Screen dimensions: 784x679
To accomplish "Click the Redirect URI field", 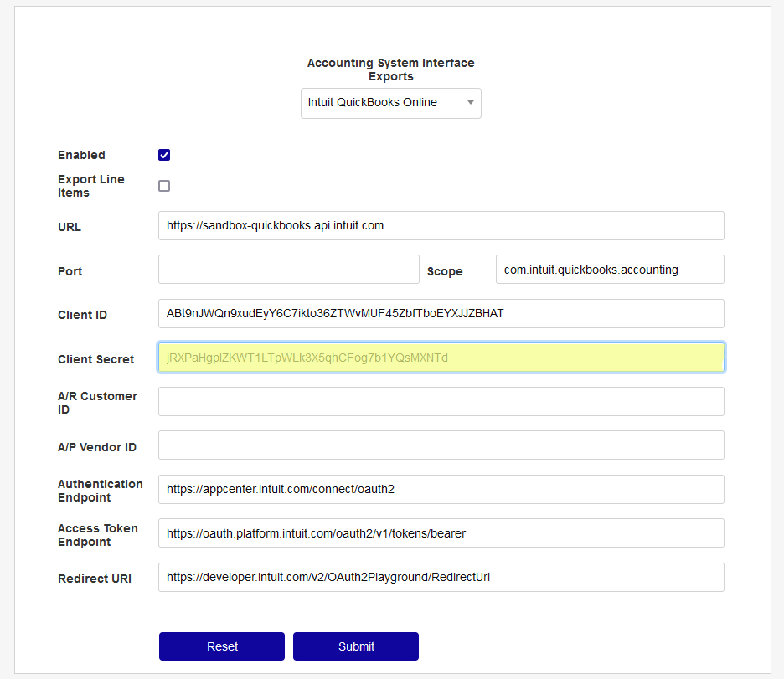I will pos(441,577).
